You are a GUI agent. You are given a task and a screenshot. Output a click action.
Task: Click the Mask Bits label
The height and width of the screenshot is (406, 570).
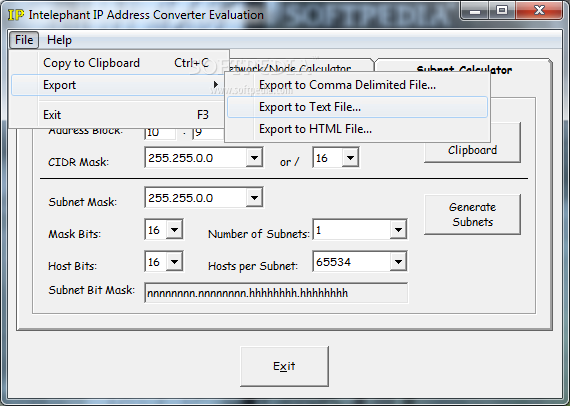coord(74,234)
